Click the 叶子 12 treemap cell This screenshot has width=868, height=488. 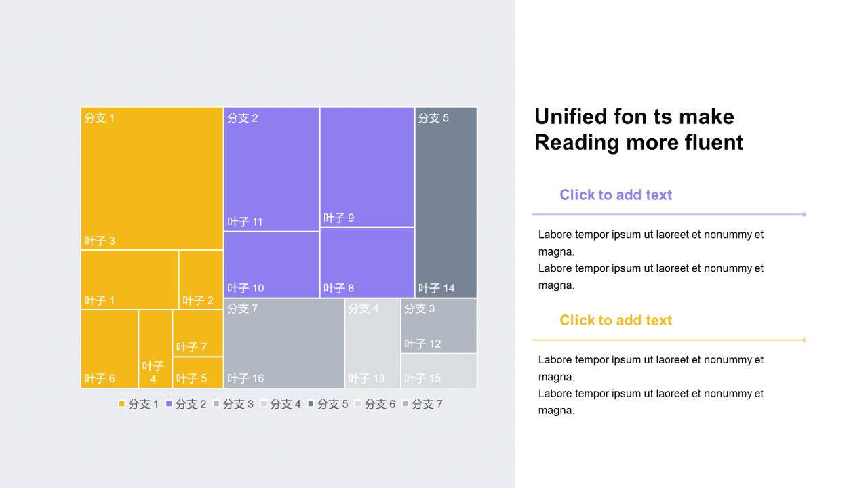439,326
